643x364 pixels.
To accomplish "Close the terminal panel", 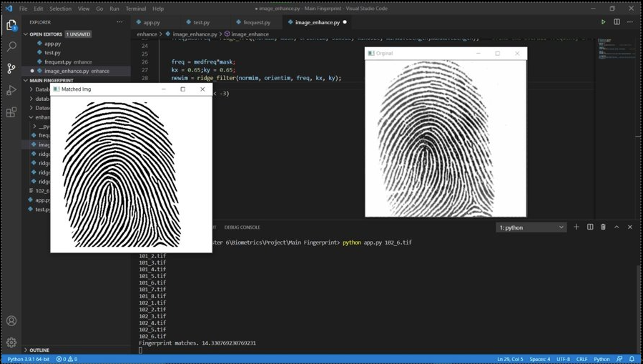I will 630,227.
